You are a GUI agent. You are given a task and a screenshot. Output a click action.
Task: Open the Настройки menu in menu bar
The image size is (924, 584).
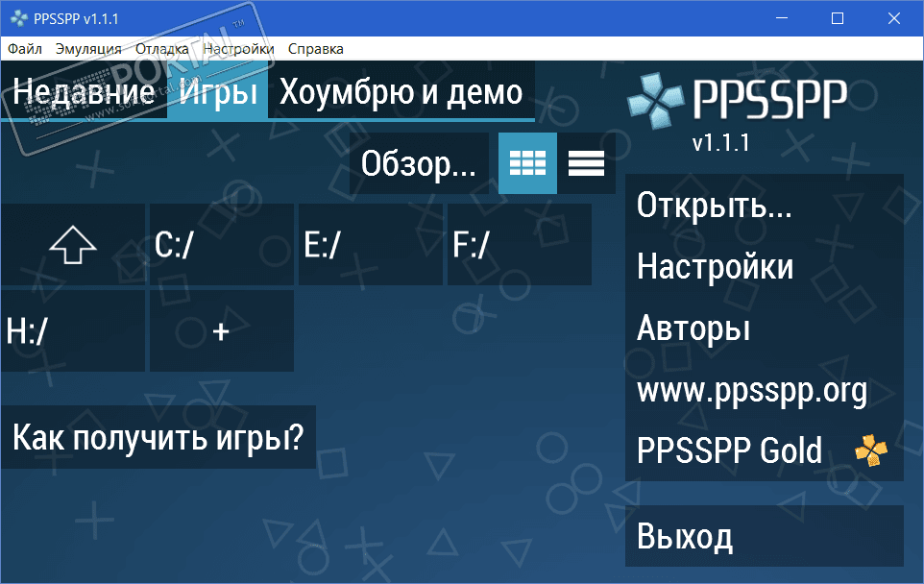[x=238, y=49]
